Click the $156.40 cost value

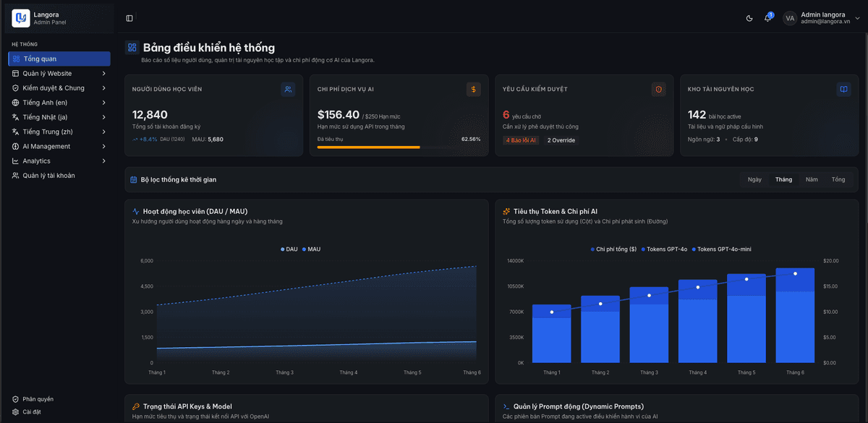pyautogui.click(x=339, y=114)
